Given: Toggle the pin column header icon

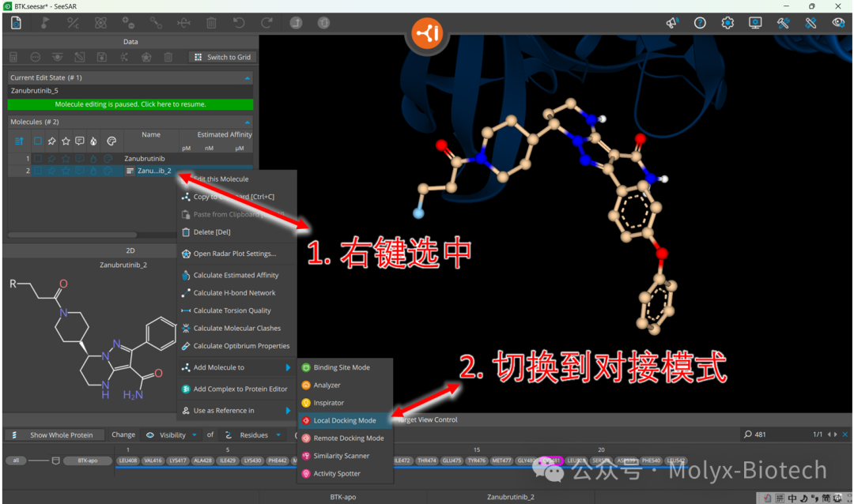Looking at the screenshot, I should (51, 141).
